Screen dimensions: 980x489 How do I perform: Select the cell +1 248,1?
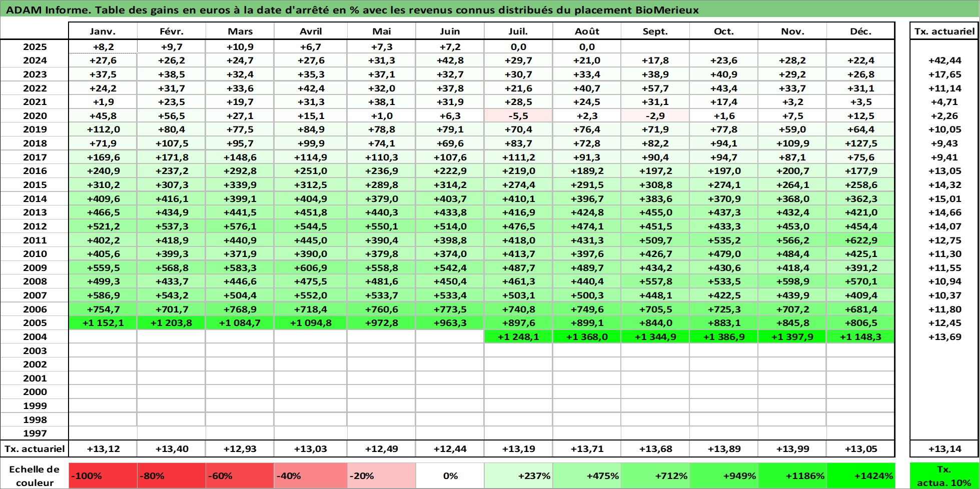[x=518, y=336]
